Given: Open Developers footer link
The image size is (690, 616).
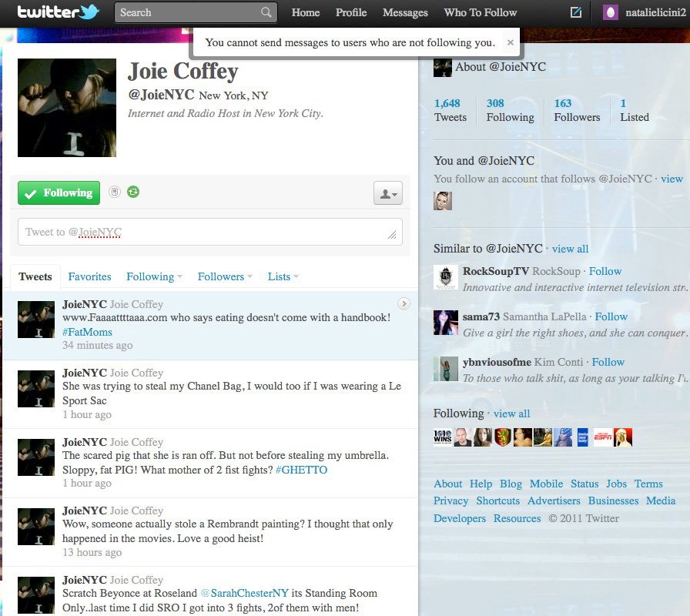Looking at the screenshot, I should point(460,518).
